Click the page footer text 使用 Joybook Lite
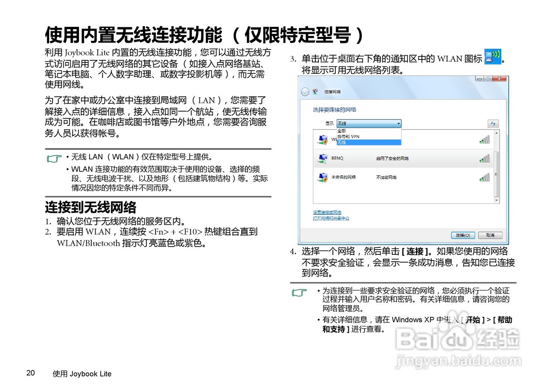556x392 pixels. click(82, 374)
